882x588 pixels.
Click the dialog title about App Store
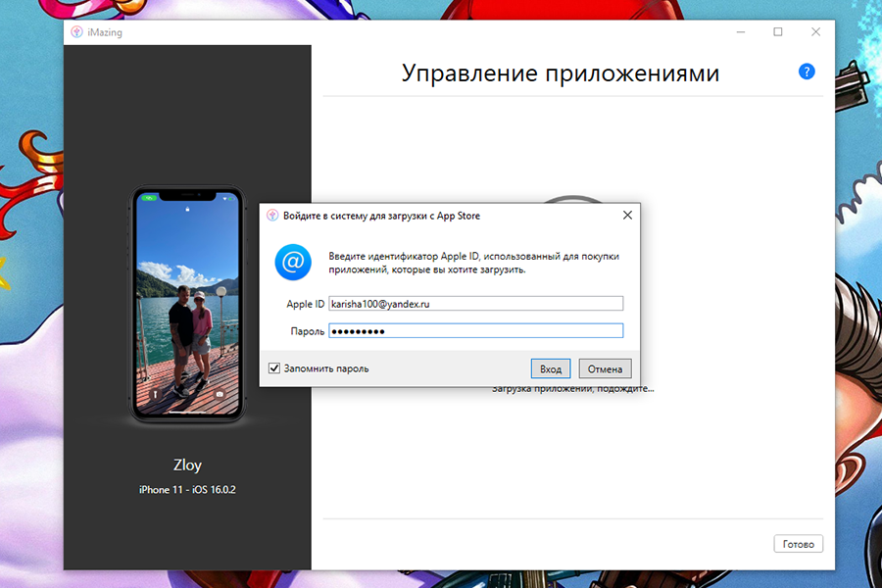(x=381, y=216)
